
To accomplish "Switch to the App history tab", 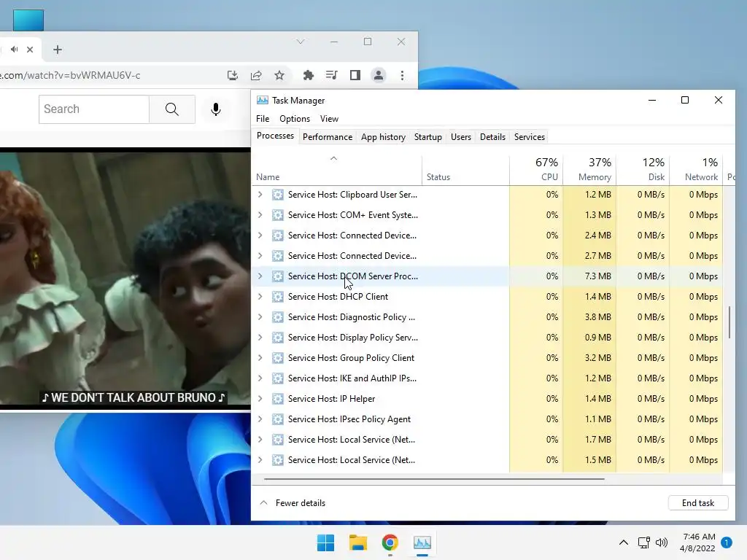I will 383,137.
